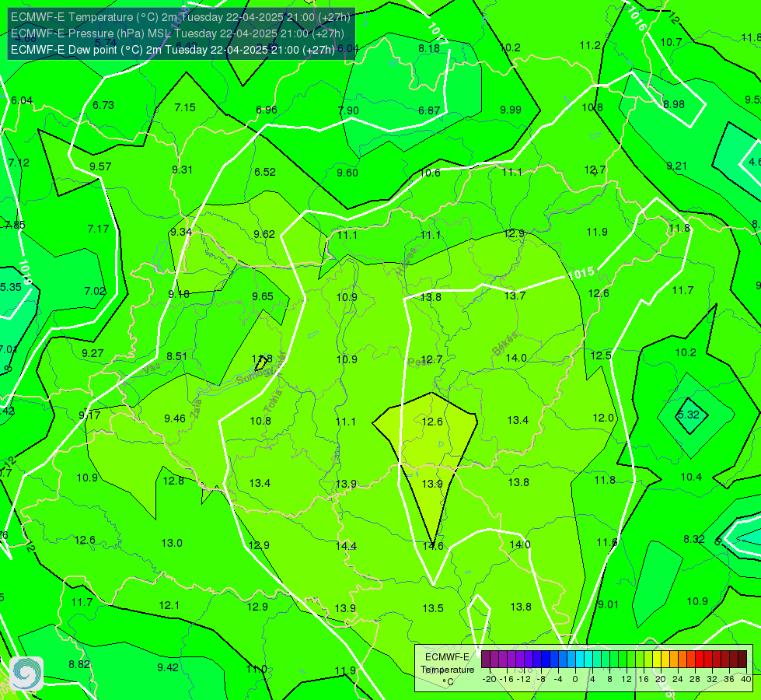Viewport: 761px width, 700px height.
Task: Click the 8.98 temperature value
Action: point(674,104)
